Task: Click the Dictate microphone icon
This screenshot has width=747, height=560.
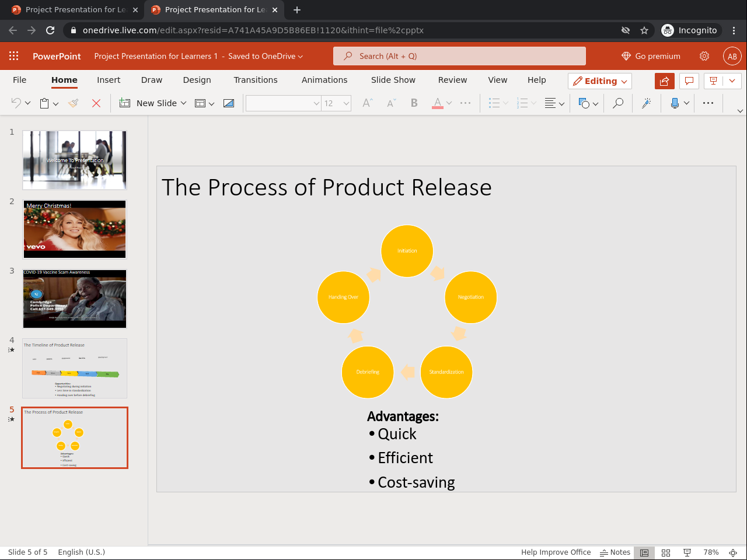Action: [675, 103]
